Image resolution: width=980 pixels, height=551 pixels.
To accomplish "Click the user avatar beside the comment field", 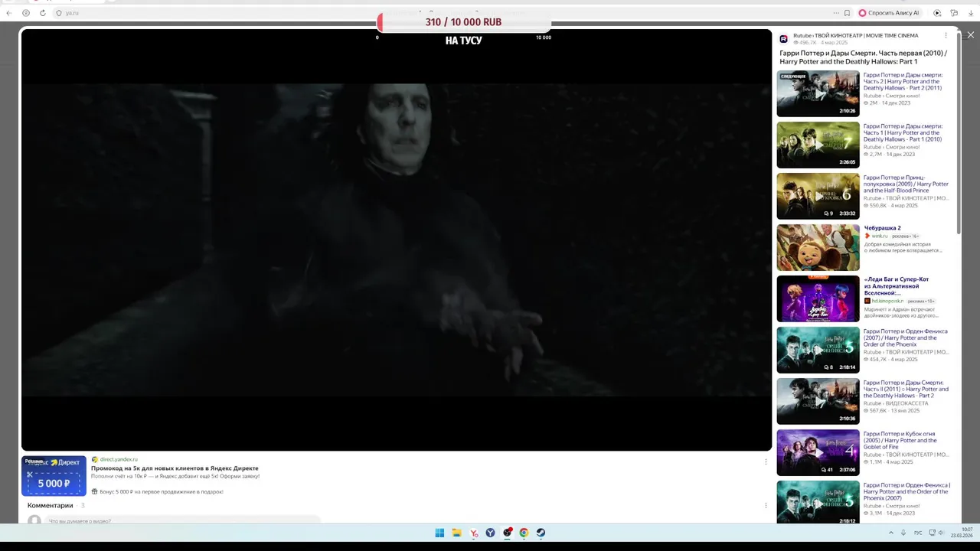I will tap(34, 520).
